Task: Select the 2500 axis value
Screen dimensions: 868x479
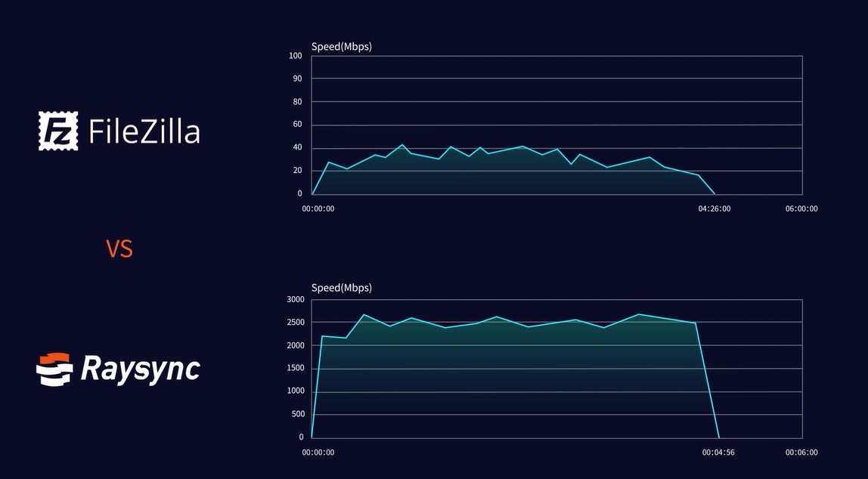Action: [x=296, y=322]
